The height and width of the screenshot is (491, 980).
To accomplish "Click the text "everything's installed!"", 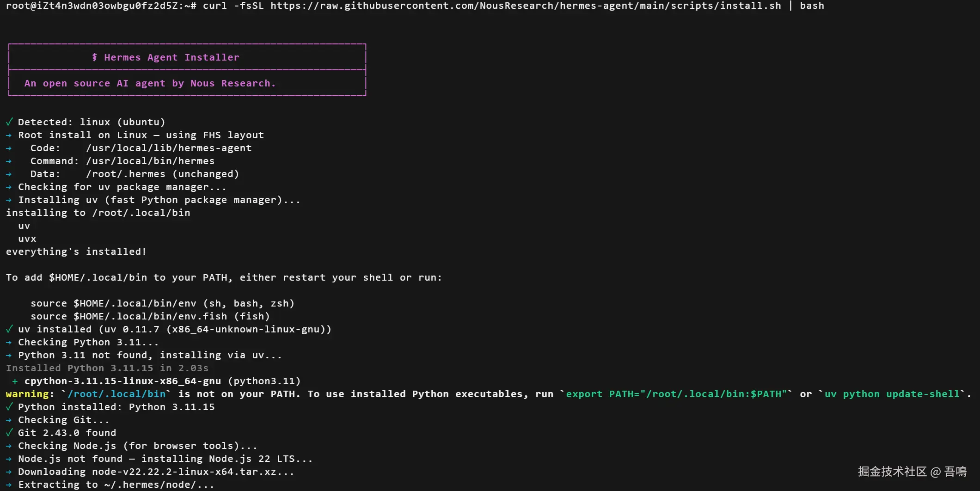I will click(76, 252).
